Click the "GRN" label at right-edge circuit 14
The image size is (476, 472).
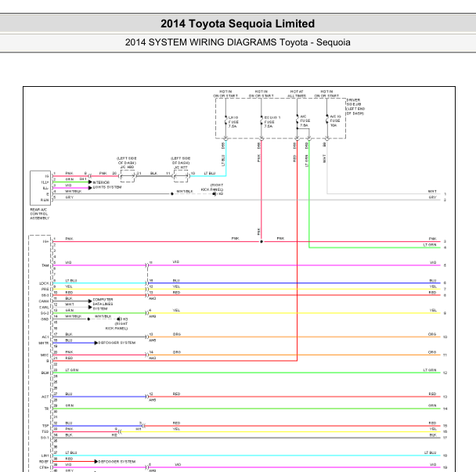click(x=432, y=405)
